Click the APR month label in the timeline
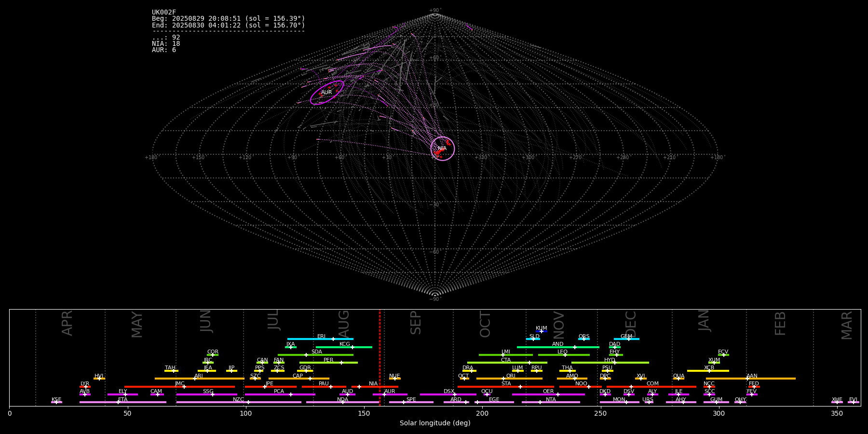 tap(67, 323)
